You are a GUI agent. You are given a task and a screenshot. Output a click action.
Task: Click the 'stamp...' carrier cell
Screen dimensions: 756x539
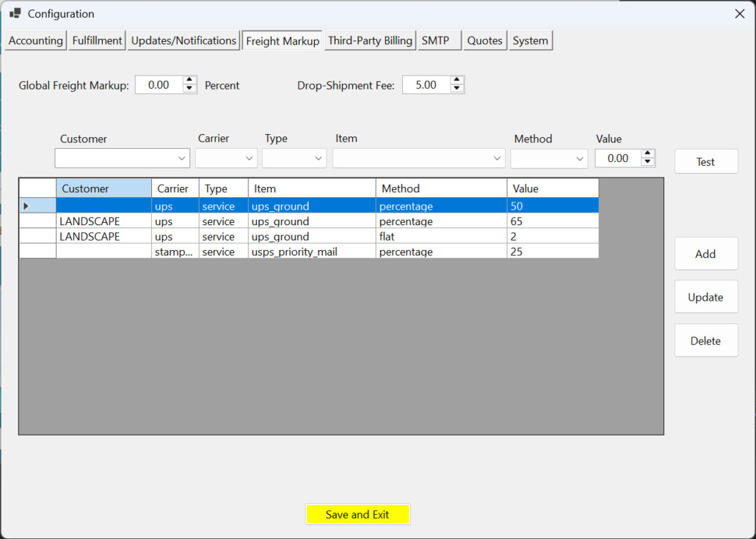[175, 251]
